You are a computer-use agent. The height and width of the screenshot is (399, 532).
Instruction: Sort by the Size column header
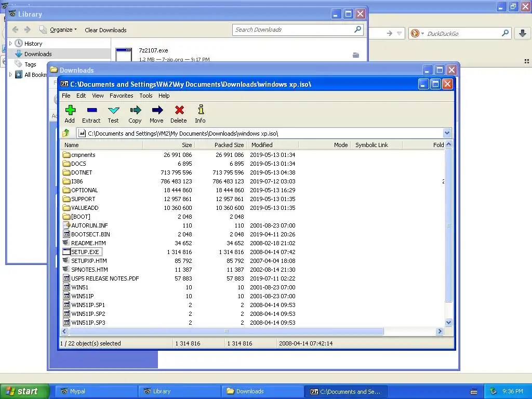point(169,145)
